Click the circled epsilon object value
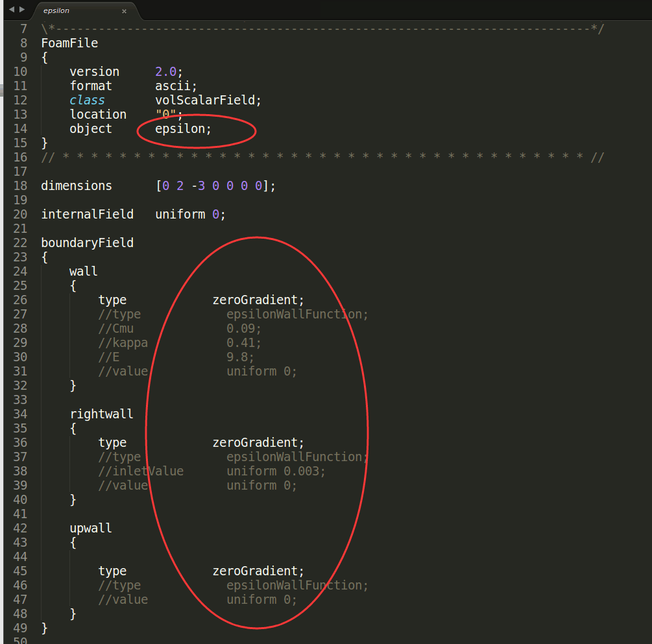Screen dimensions: 652x644 click(x=183, y=128)
